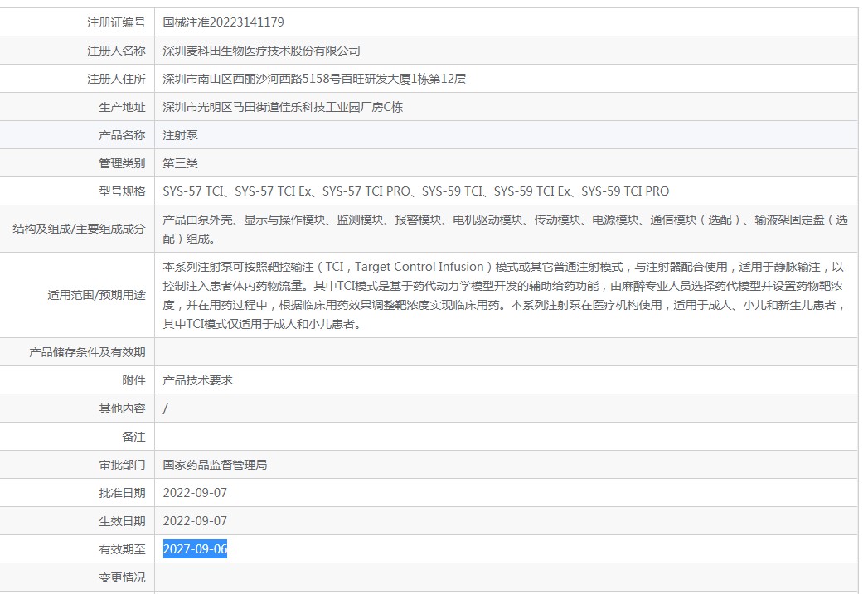The image size is (868, 594).
Task: Select the 变更情况 label
Action: (x=123, y=577)
